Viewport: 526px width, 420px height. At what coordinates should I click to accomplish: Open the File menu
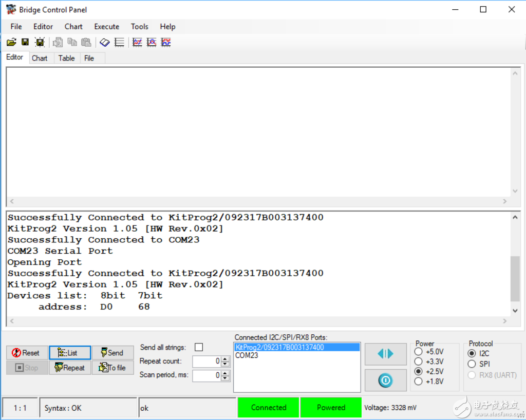click(16, 27)
